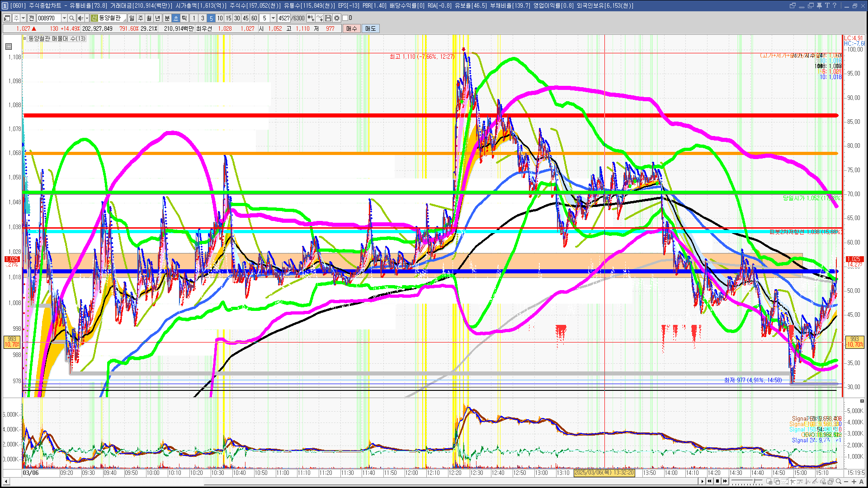868x488 pixels.
Task: Select the 30 interval tab
Action: point(237,18)
